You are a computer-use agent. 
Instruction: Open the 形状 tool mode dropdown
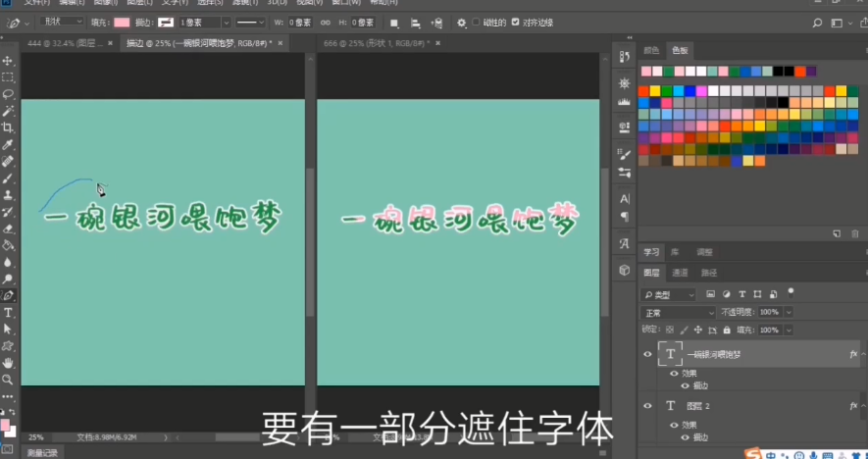(62, 21)
